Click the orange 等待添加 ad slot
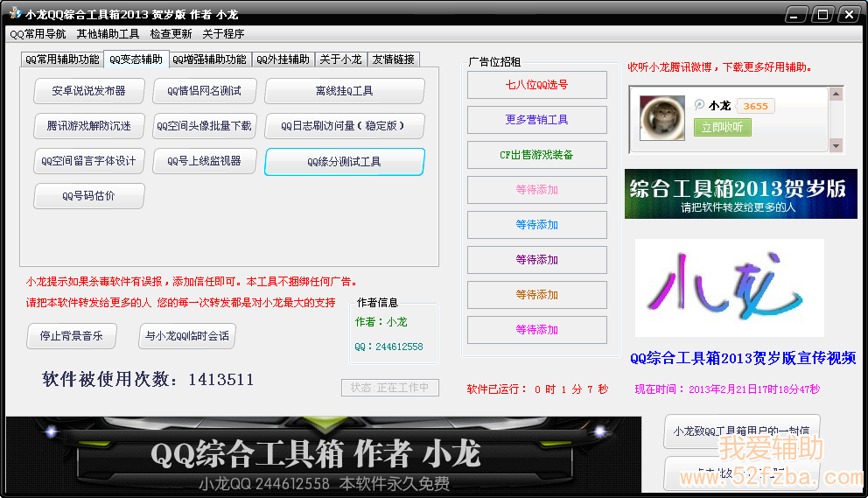This screenshot has height=498, width=868. click(x=537, y=294)
